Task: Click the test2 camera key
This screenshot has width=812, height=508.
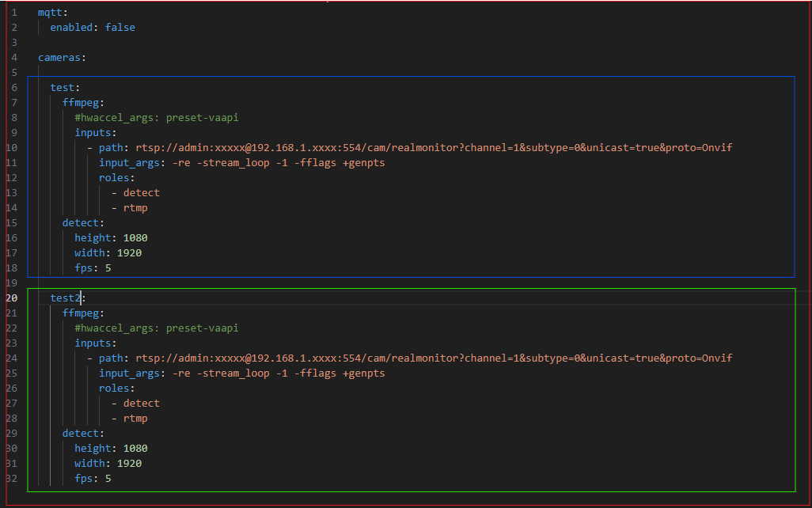Action: [66, 298]
